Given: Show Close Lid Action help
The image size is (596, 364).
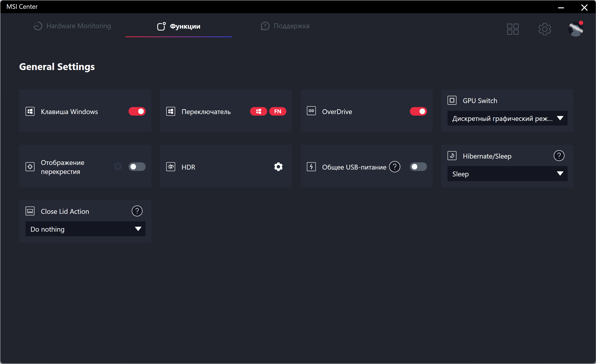Looking at the screenshot, I should coord(137,211).
